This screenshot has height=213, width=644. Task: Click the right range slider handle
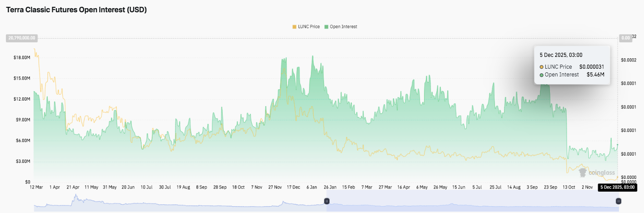pos(618,201)
